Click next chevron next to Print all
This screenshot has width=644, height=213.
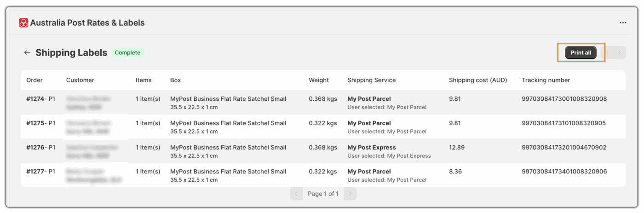pos(620,52)
